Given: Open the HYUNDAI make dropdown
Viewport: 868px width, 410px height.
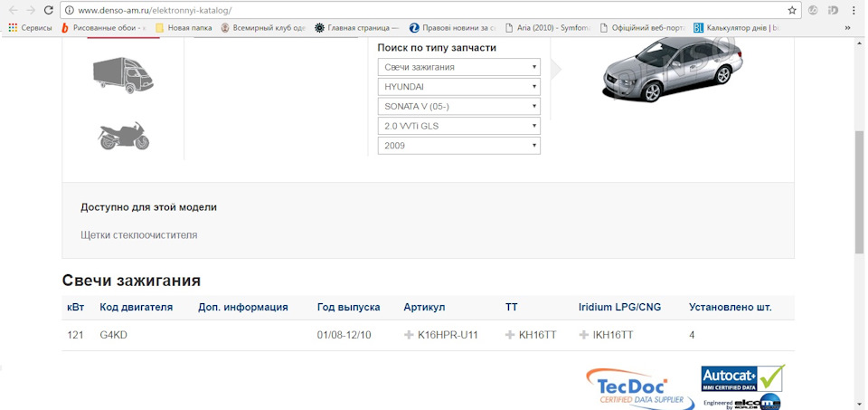Looking at the screenshot, I should [459, 86].
